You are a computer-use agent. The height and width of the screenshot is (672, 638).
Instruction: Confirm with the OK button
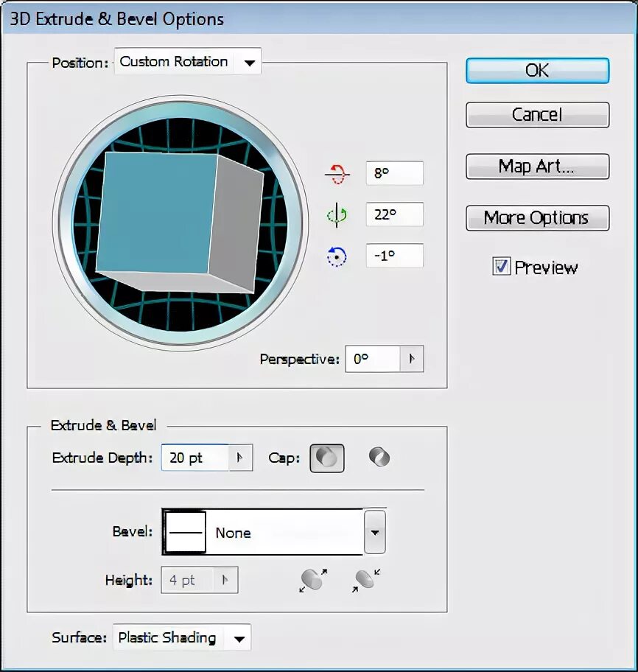[x=537, y=70]
